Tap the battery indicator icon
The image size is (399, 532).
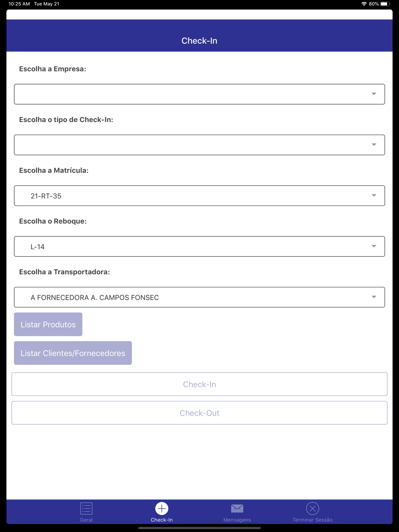tap(385, 4)
